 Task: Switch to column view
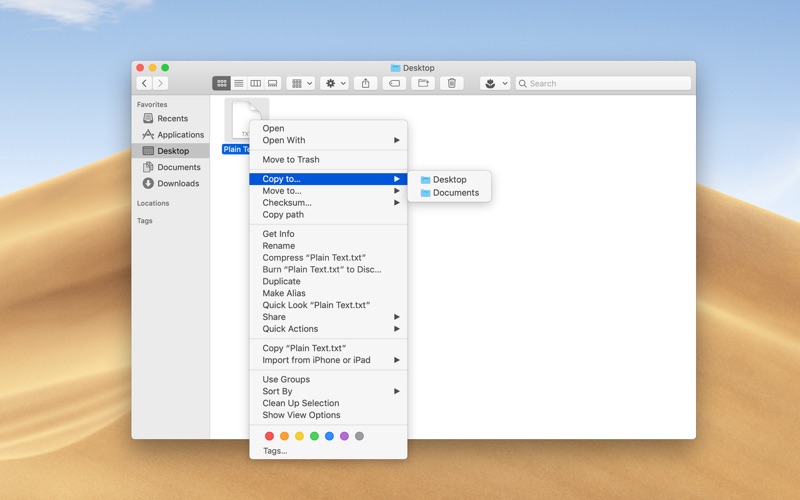[256, 83]
